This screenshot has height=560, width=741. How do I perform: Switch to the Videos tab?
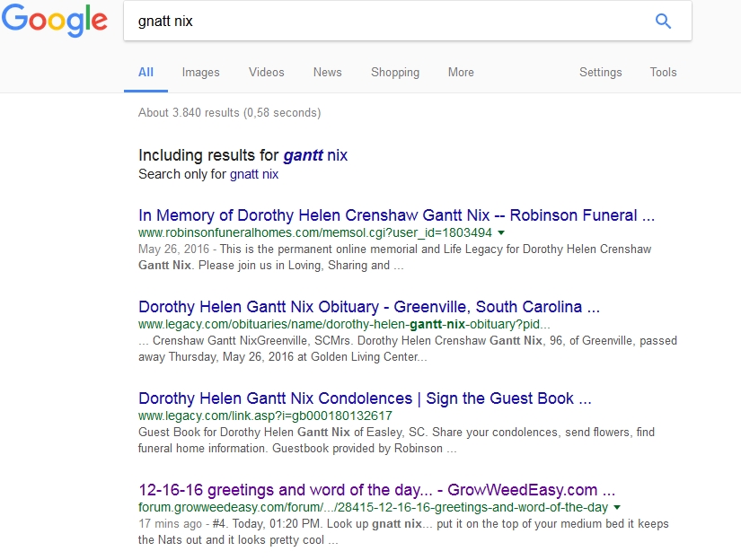point(266,73)
